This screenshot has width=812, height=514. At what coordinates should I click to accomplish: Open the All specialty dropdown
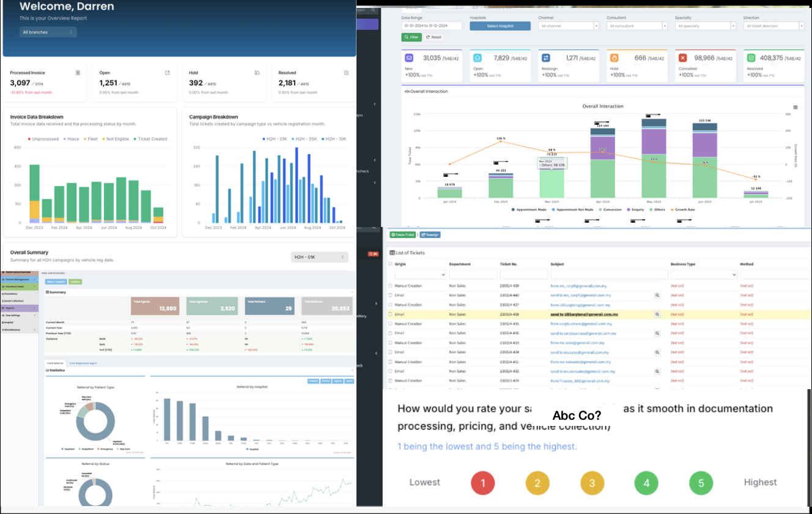(x=704, y=25)
